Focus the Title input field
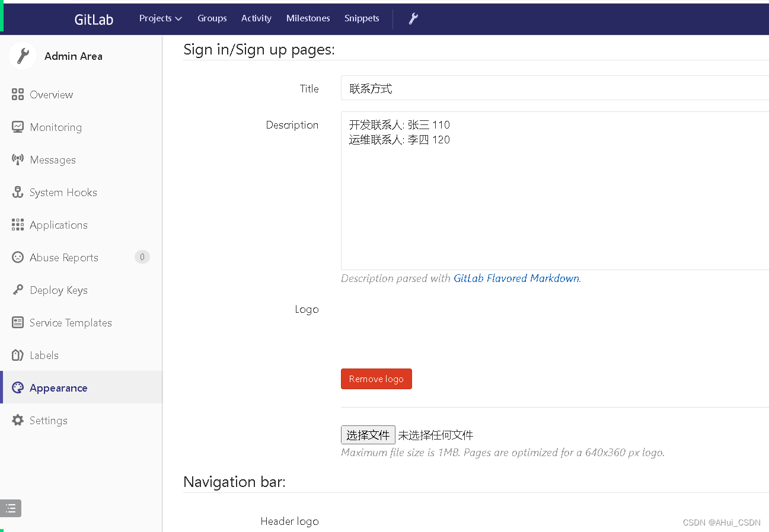 tap(555, 88)
